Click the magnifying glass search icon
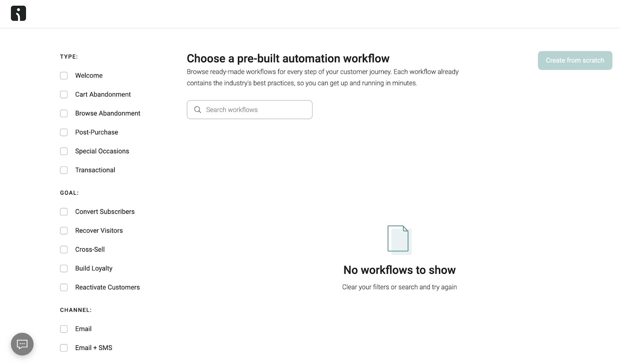Screen dimensions: 620x364 point(198,110)
